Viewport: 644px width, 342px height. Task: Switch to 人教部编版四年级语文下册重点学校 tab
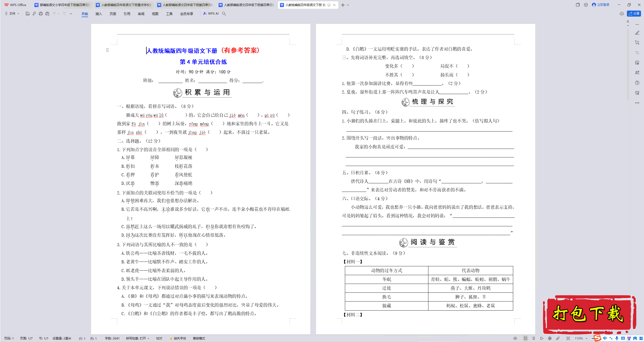pos(124,5)
